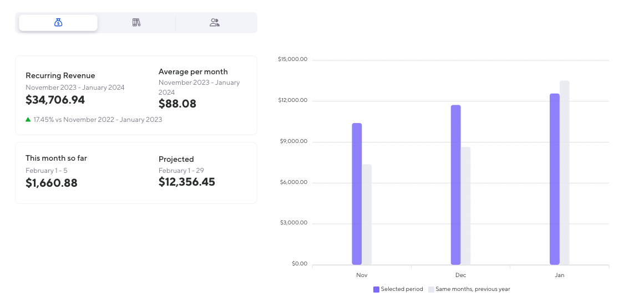Toggle Same months, previous year legend label

pyautogui.click(x=473, y=289)
